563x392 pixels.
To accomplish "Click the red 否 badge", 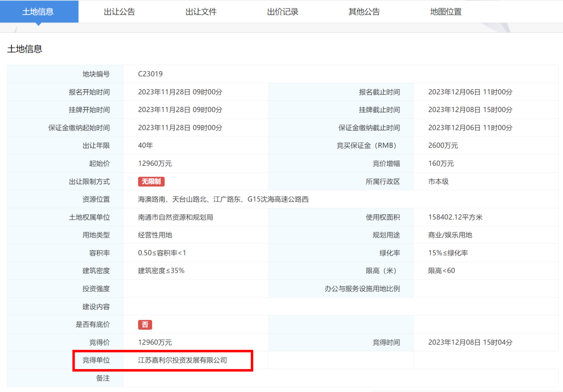I will point(145,325).
